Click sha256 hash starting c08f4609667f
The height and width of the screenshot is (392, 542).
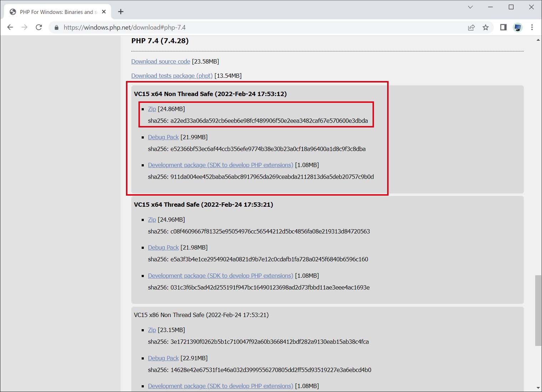pyautogui.click(x=270, y=231)
